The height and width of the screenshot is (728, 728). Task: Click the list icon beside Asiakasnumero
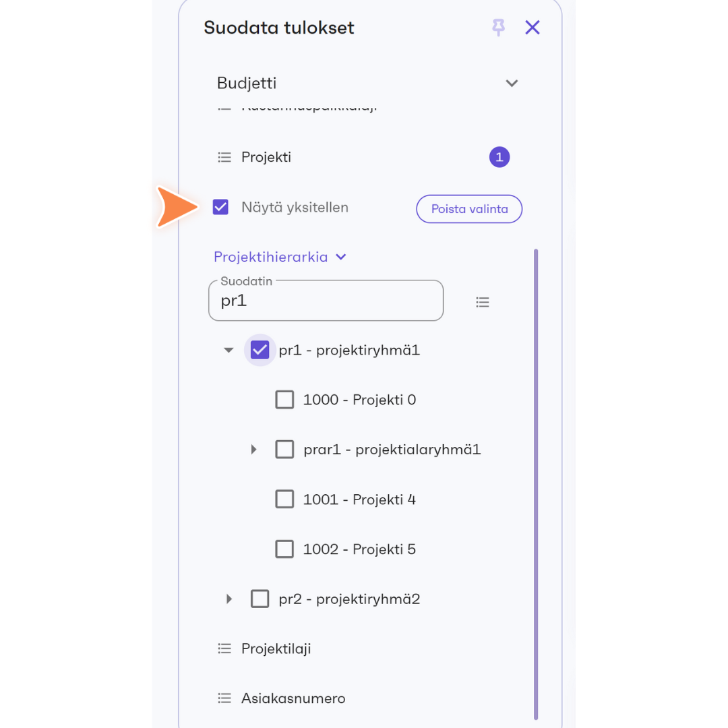pyautogui.click(x=224, y=698)
